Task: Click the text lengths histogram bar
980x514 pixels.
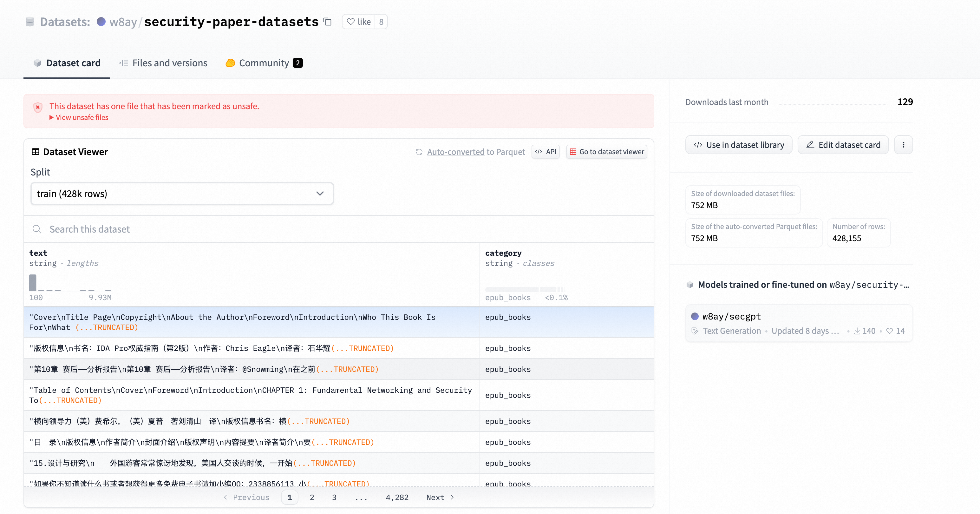Action: tap(33, 282)
